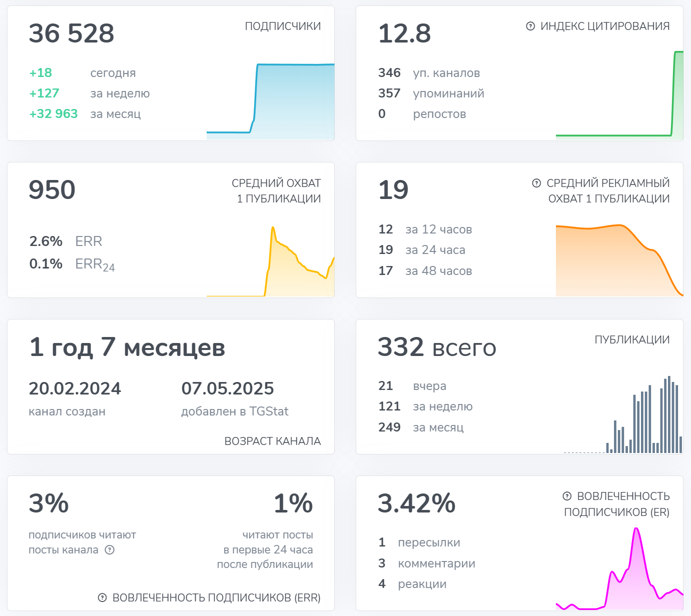Open help icon after 'посты канала'
The image size is (691, 616).
(x=110, y=550)
